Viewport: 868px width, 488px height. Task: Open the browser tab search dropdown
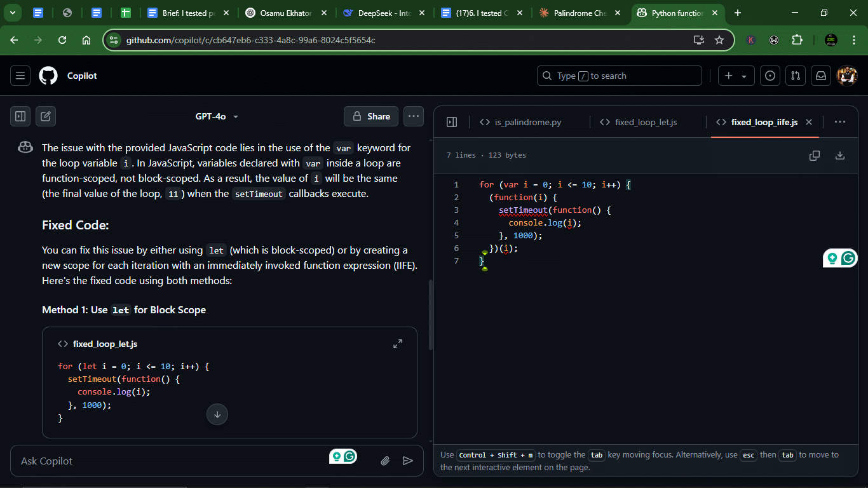[x=12, y=13]
